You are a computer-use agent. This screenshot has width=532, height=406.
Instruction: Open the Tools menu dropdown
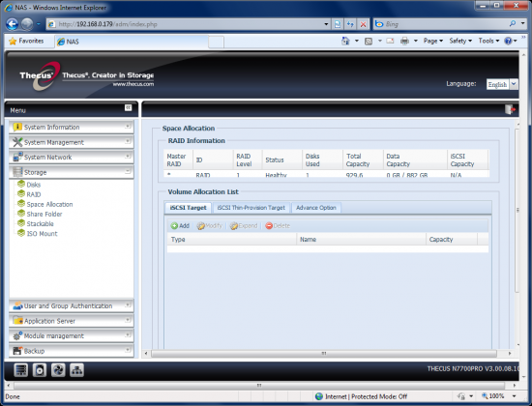click(x=488, y=41)
